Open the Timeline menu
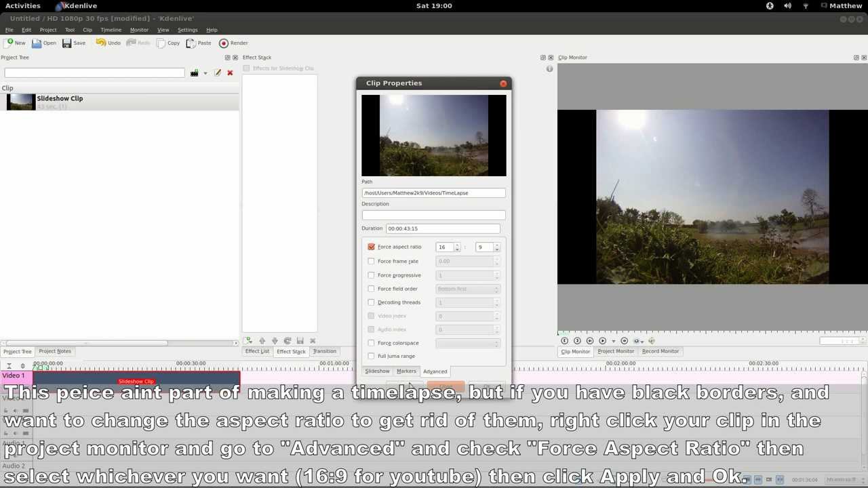This screenshot has width=868, height=488. [x=111, y=30]
